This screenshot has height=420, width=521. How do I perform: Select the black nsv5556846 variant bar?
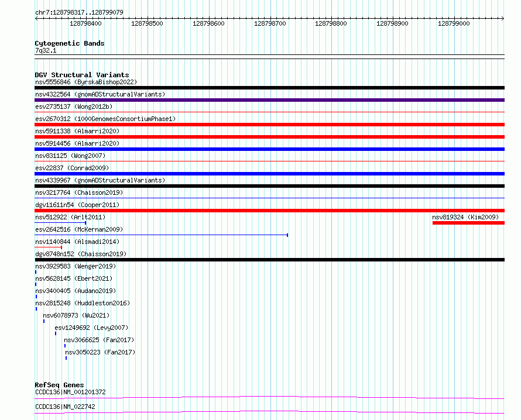pyautogui.click(x=269, y=88)
